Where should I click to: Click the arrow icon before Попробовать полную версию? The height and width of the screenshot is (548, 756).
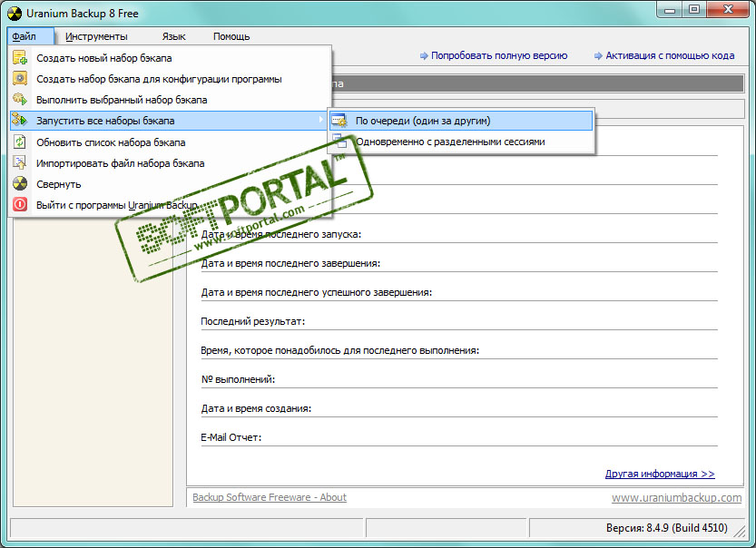click(x=424, y=56)
